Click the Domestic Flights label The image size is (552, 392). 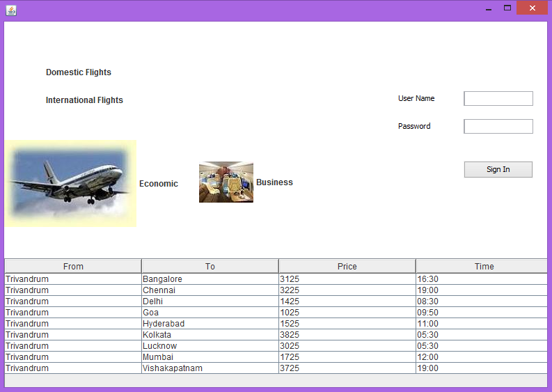(79, 72)
